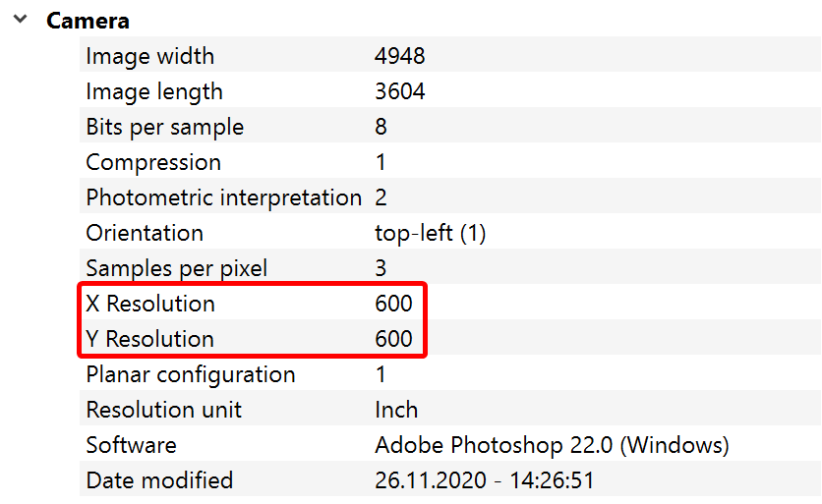Collapse the Camera section chevron
Image resolution: width=822 pixels, height=504 pixels.
point(20,20)
